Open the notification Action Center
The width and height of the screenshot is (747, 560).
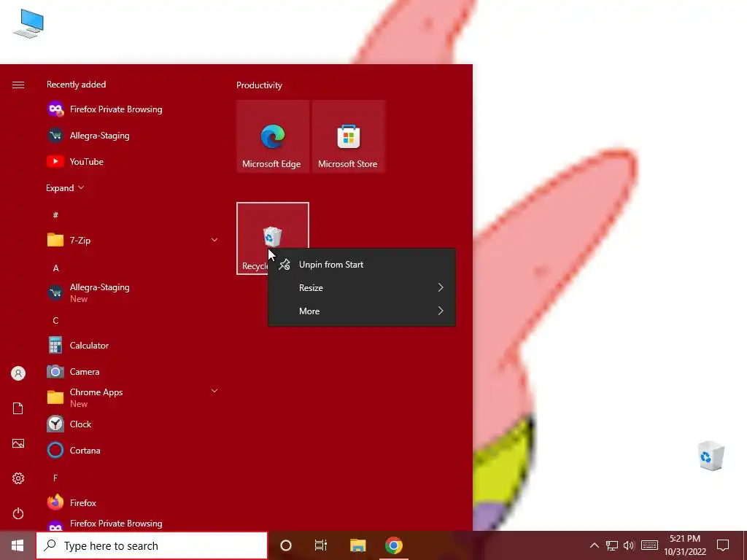tap(723, 545)
